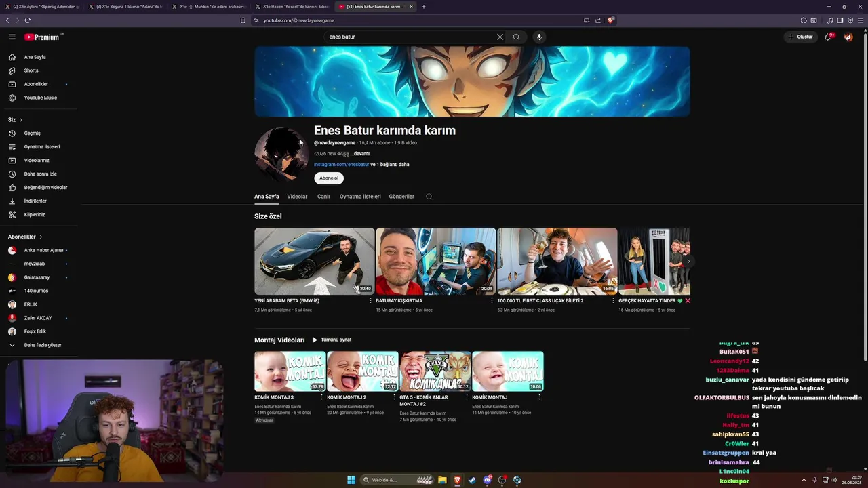Open GTA 5 - KOMİK ANLAR thumbnail
Screen dimensions: 868x488
(x=435, y=371)
